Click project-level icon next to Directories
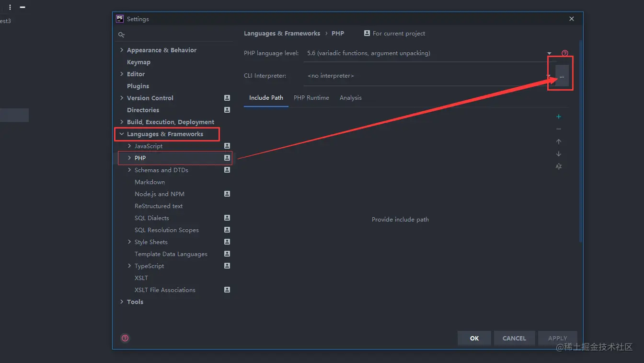 coord(227,110)
